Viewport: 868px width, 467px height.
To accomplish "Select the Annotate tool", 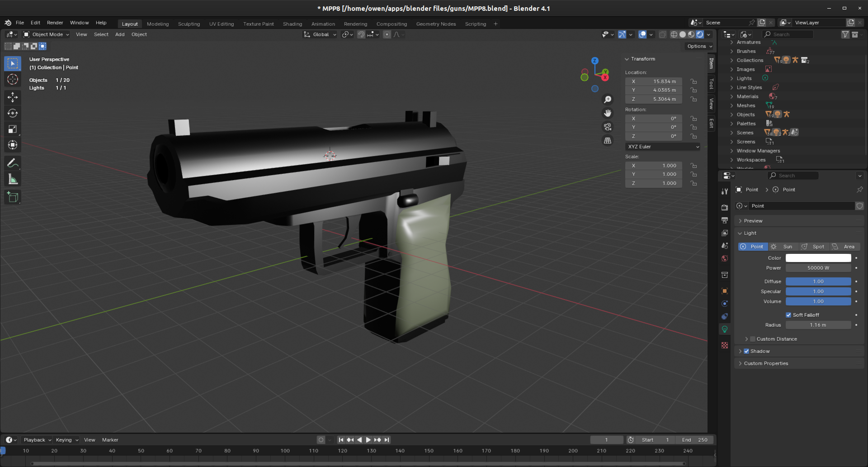I will coord(13,163).
